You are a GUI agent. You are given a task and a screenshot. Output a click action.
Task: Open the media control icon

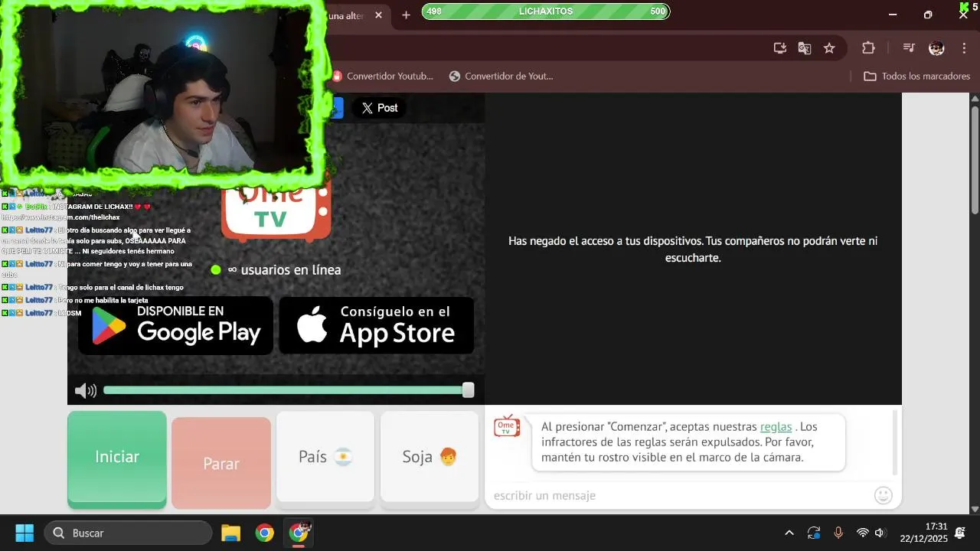pos(909,48)
